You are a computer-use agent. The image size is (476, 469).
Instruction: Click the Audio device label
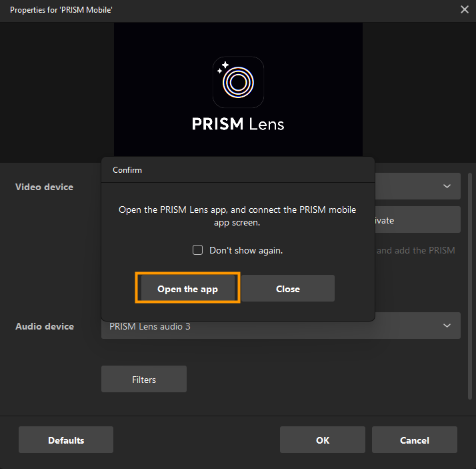44,326
